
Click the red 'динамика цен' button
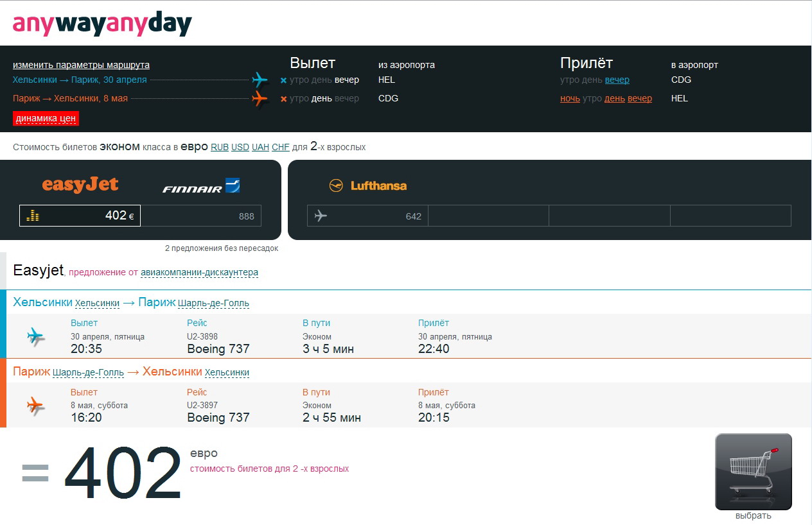[46, 118]
